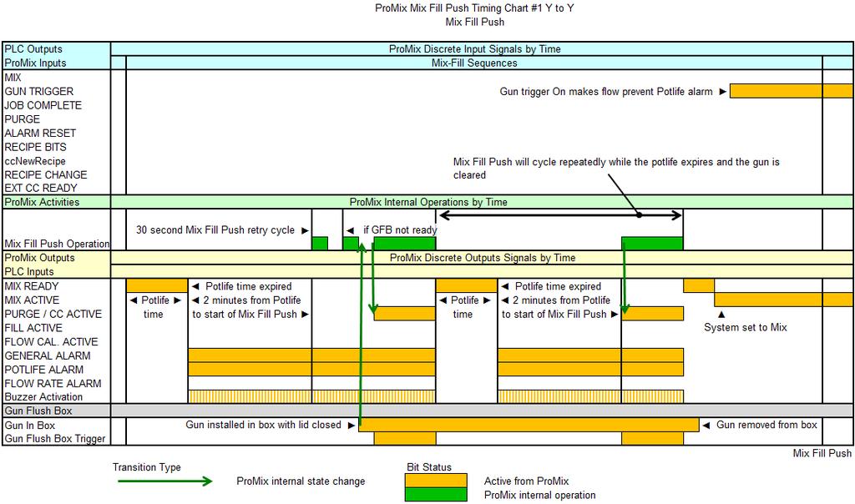Image resolution: width=855 pixels, height=504 pixels.
Task: Select the 'PLC Outputs' header label
Action: [33, 49]
